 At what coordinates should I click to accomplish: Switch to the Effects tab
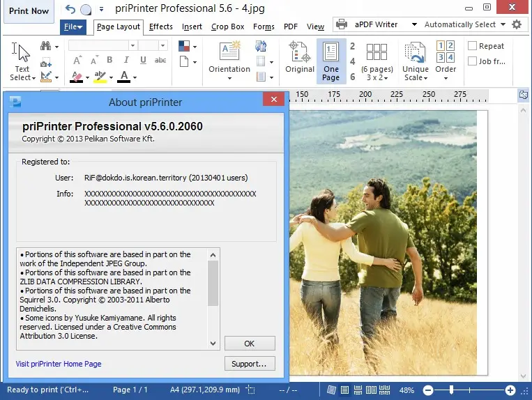click(161, 26)
